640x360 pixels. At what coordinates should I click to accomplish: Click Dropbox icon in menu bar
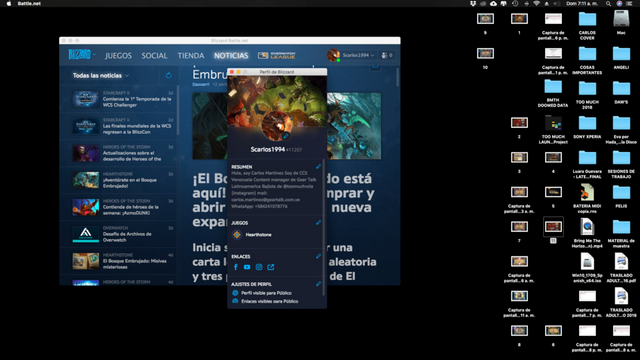point(473,3)
